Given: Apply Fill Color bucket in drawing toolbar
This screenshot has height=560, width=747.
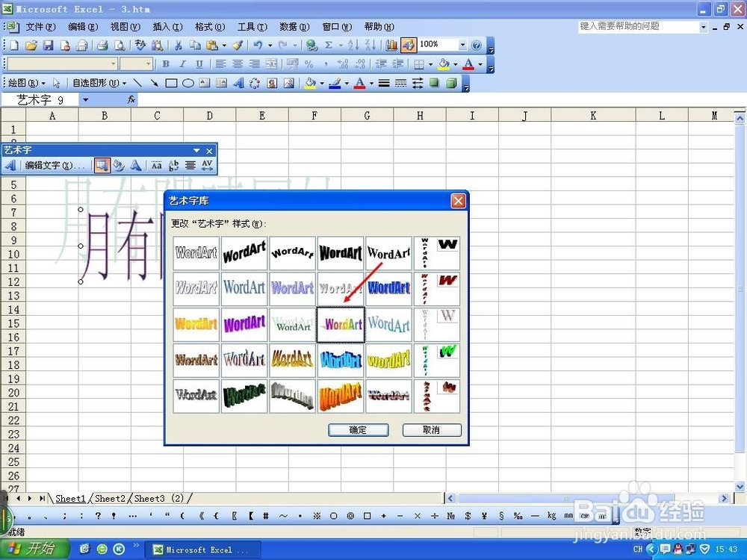Looking at the screenshot, I should coord(310,84).
